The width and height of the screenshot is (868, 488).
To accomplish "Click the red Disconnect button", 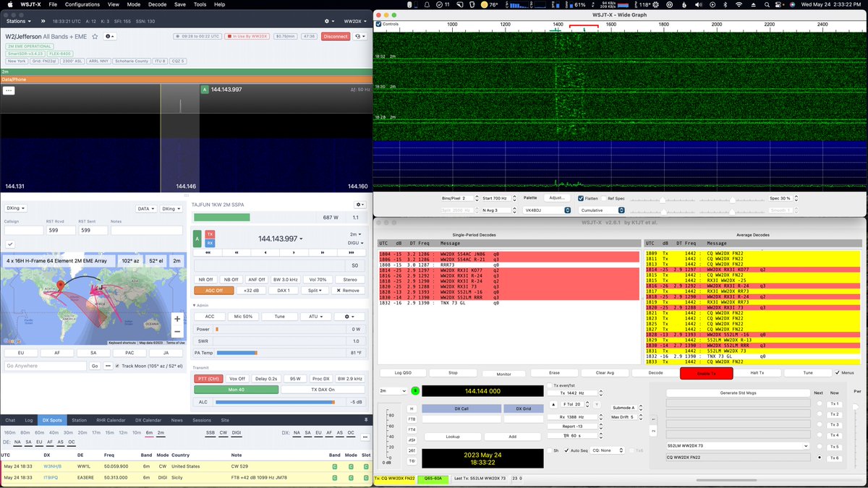I will [335, 36].
